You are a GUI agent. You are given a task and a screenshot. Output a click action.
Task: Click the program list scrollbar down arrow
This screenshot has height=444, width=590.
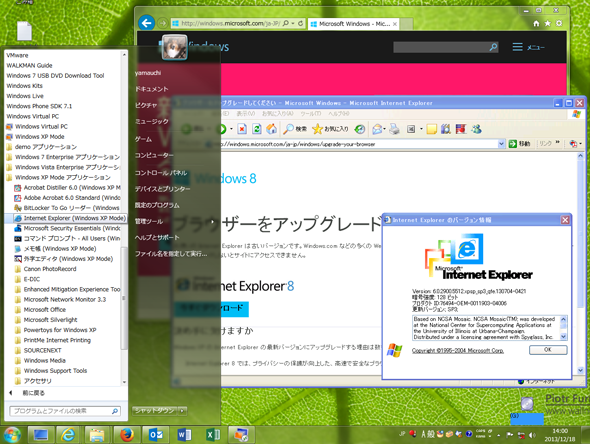(124, 382)
